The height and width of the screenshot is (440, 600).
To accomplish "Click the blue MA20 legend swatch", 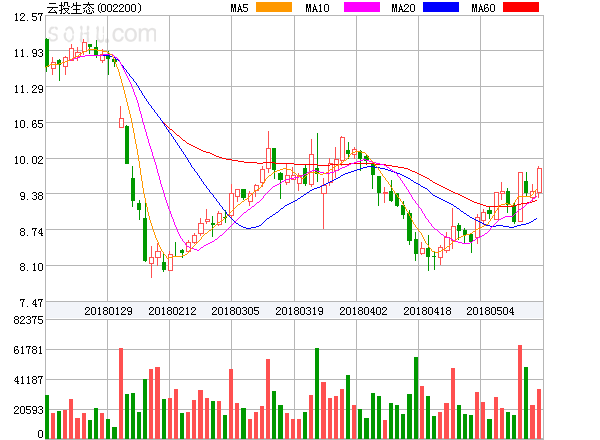I will (441, 7).
